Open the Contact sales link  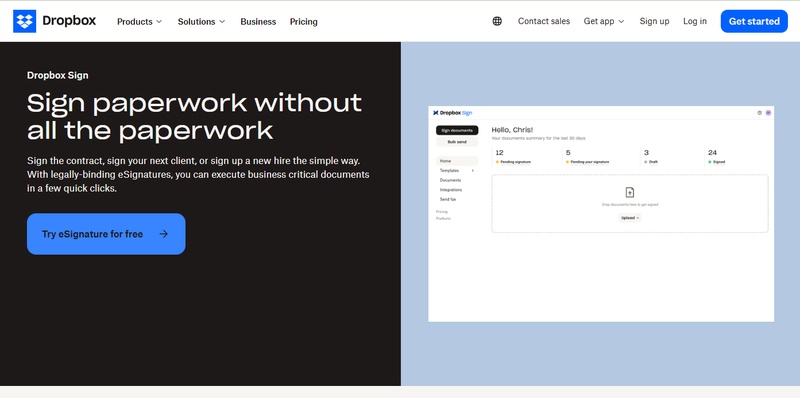[x=544, y=21]
